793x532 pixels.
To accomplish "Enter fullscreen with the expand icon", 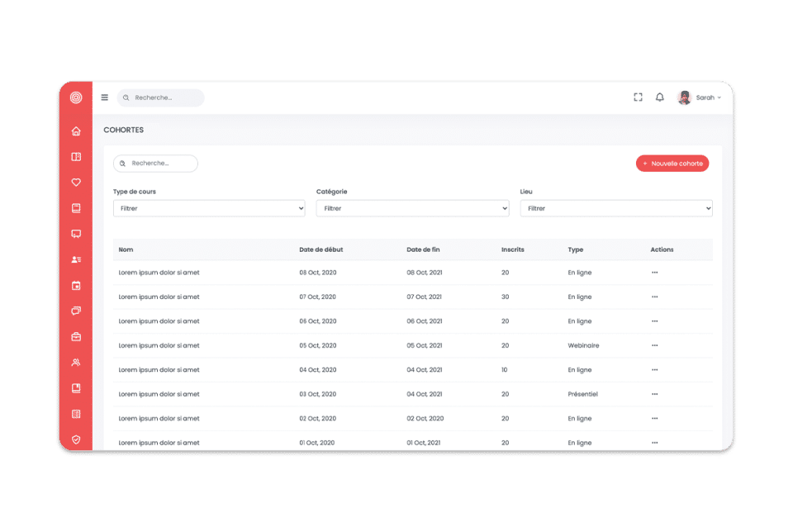I will (x=639, y=97).
